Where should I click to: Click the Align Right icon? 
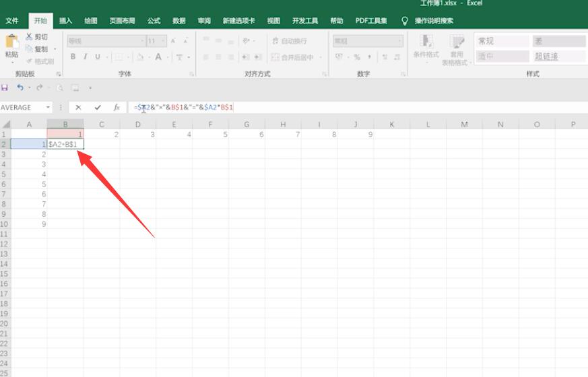pos(232,57)
